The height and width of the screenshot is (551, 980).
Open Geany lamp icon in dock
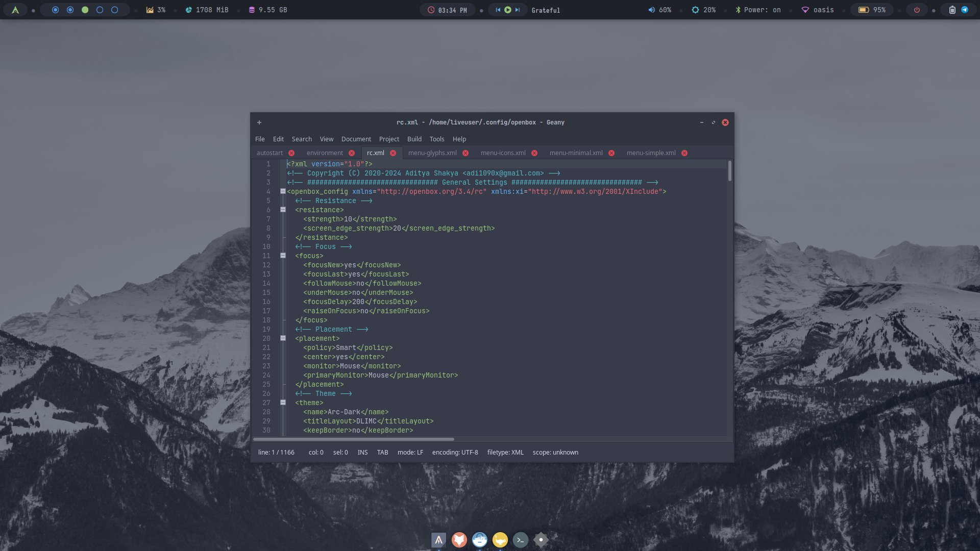point(500,540)
